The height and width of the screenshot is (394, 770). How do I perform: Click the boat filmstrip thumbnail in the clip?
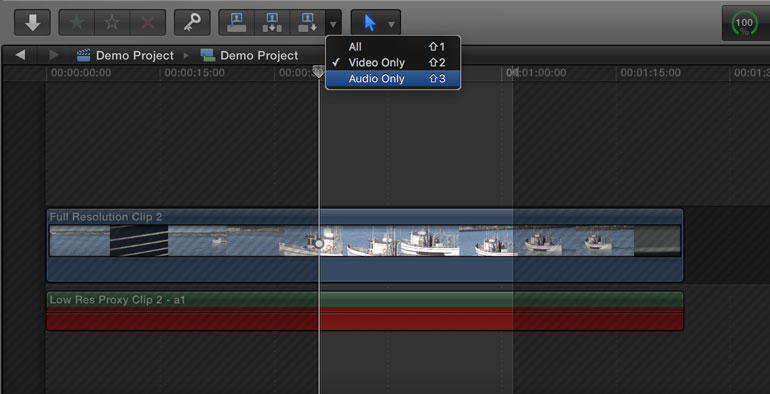365,241
